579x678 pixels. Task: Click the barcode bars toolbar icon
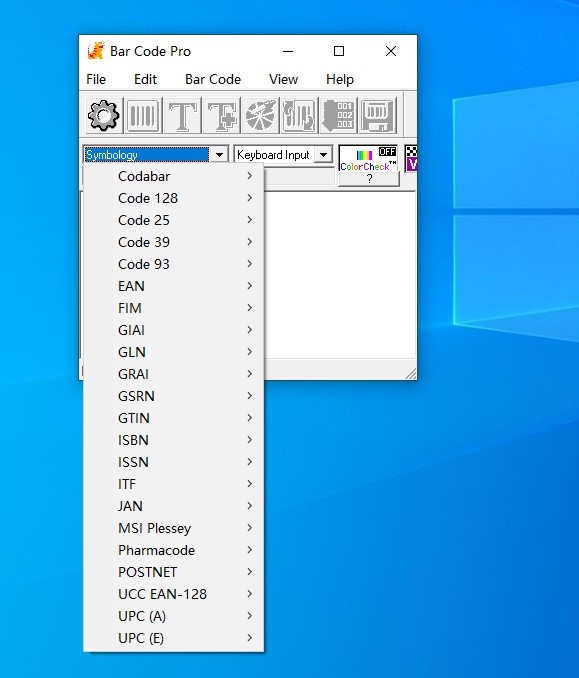pos(143,115)
